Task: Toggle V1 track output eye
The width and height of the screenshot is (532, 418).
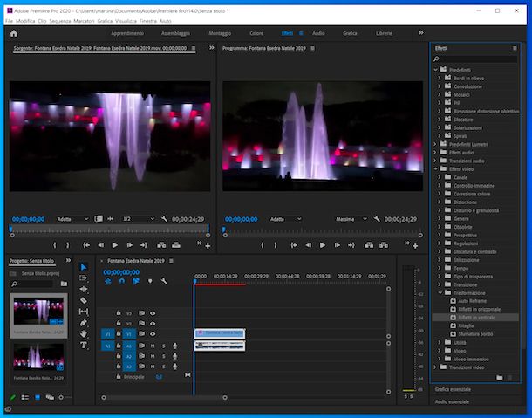Action: tap(153, 334)
